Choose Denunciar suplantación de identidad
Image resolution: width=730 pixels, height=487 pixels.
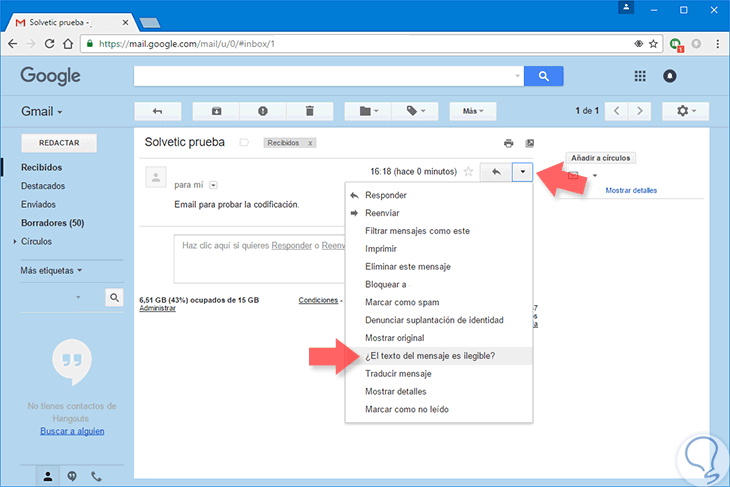coord(439,320)
